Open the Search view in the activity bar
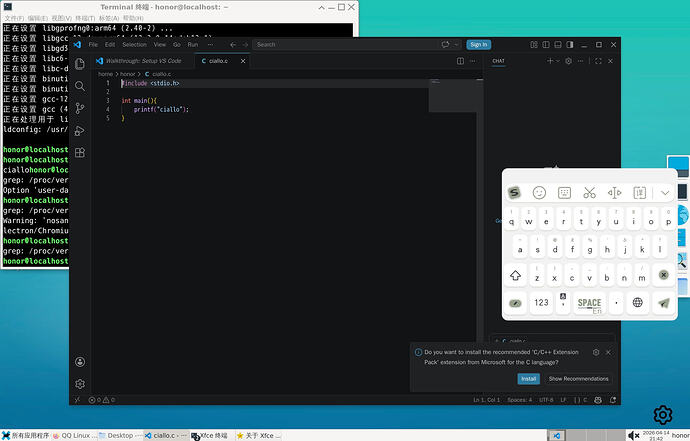 click(80, 86)
